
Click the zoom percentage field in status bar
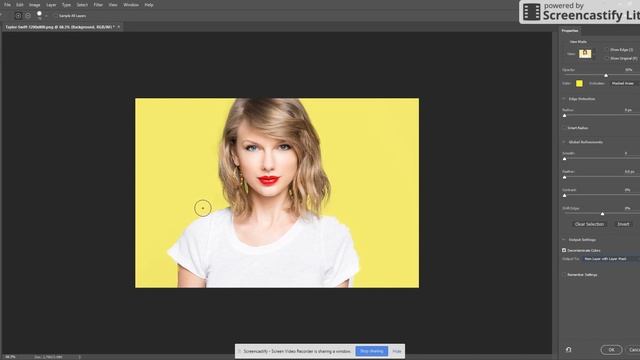[x=10, y=357]
